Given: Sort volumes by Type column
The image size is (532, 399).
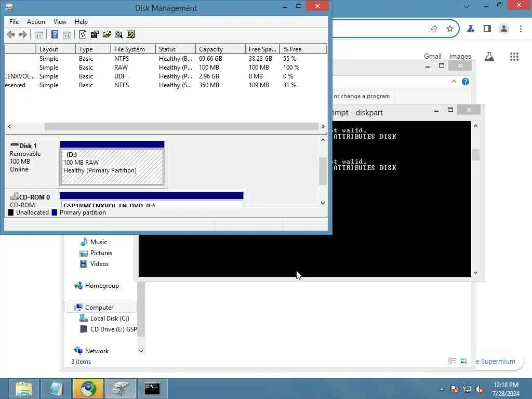Looking at the screenshot, I should pos(94,49).
